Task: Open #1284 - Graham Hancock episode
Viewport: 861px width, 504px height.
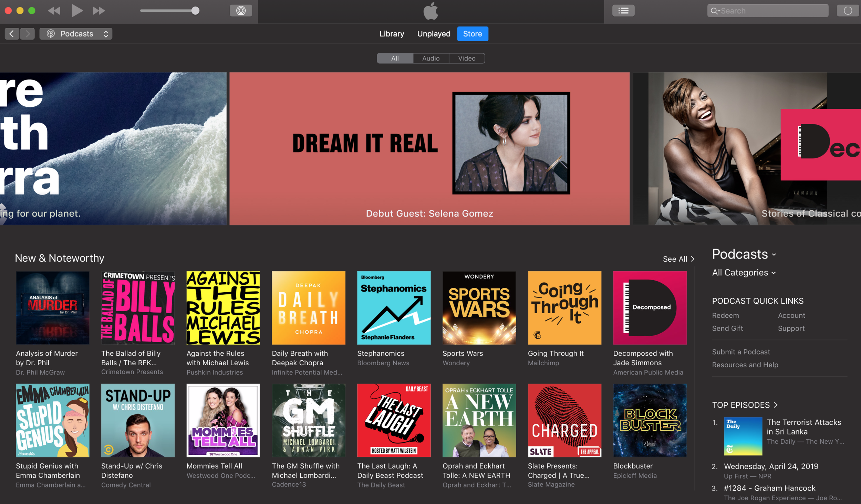Action: (769, 488)
